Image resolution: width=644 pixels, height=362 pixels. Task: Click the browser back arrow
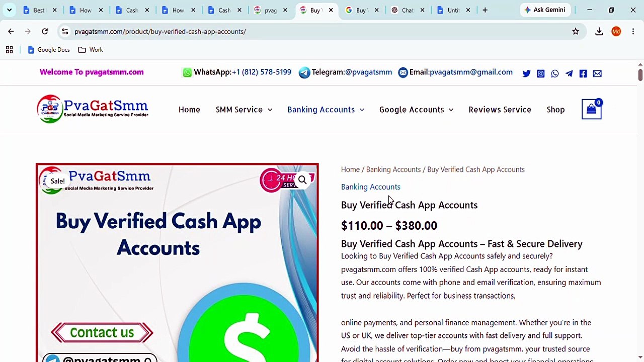tap(11, 31)
